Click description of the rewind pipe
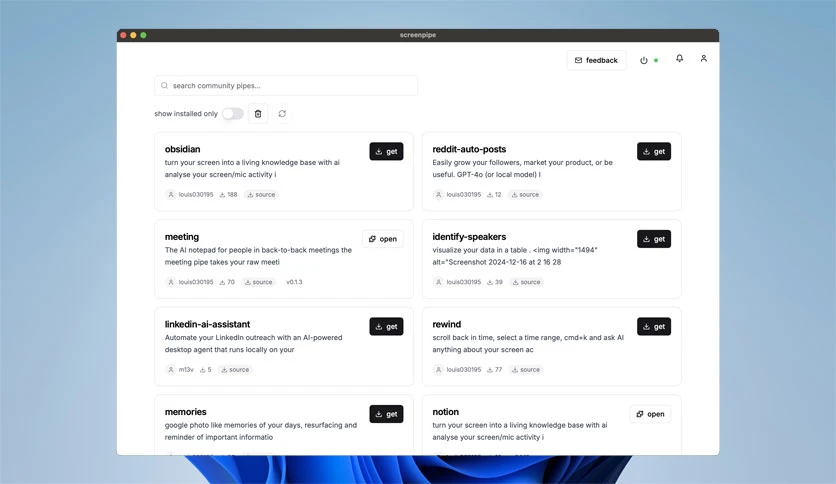Image resolution: width=836 pixels, height=484 pixels. [528, 343]
